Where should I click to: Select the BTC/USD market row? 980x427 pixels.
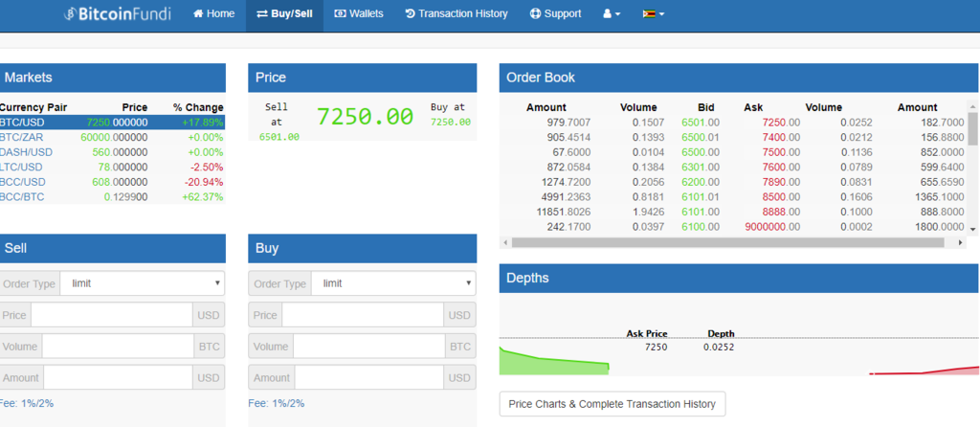pyautogui.click(x=112, y=123)
